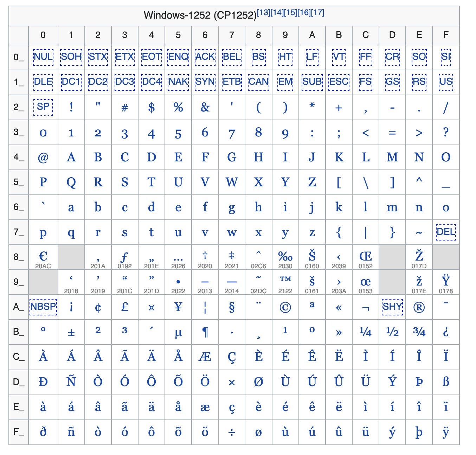Click the plus-minus ± character
476x455 pixels.
(x=71, y=333)
